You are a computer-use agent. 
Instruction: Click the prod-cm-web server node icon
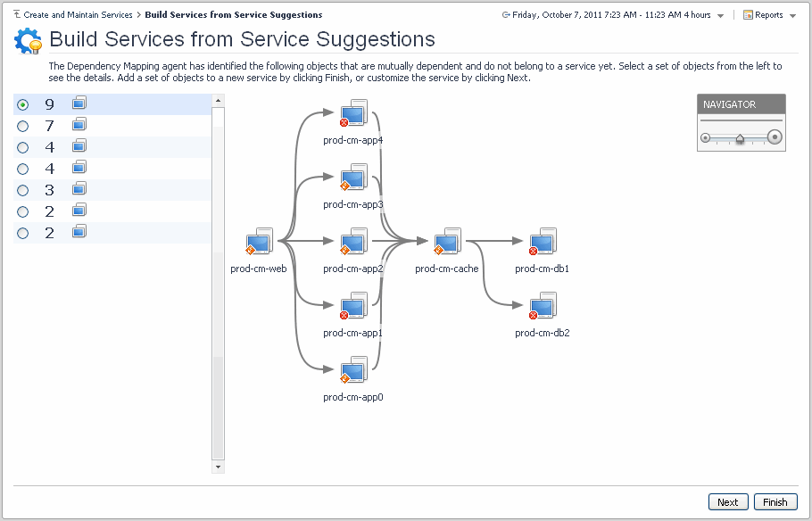coord(260,242)
